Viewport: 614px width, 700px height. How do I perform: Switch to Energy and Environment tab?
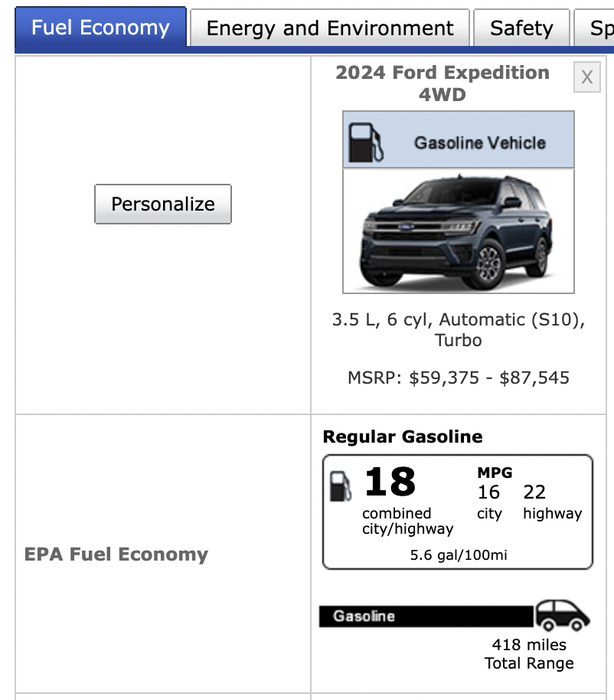coord(330,28)
